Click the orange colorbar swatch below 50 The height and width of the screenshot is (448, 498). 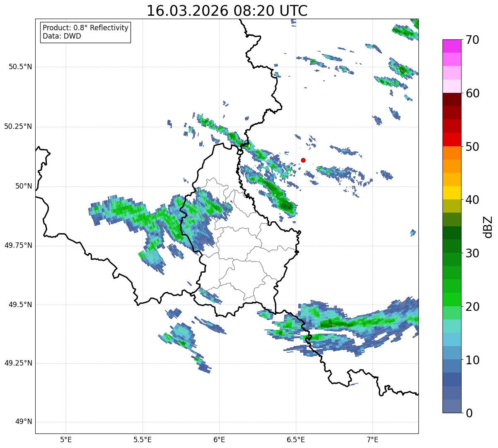[x=451, y=153]
